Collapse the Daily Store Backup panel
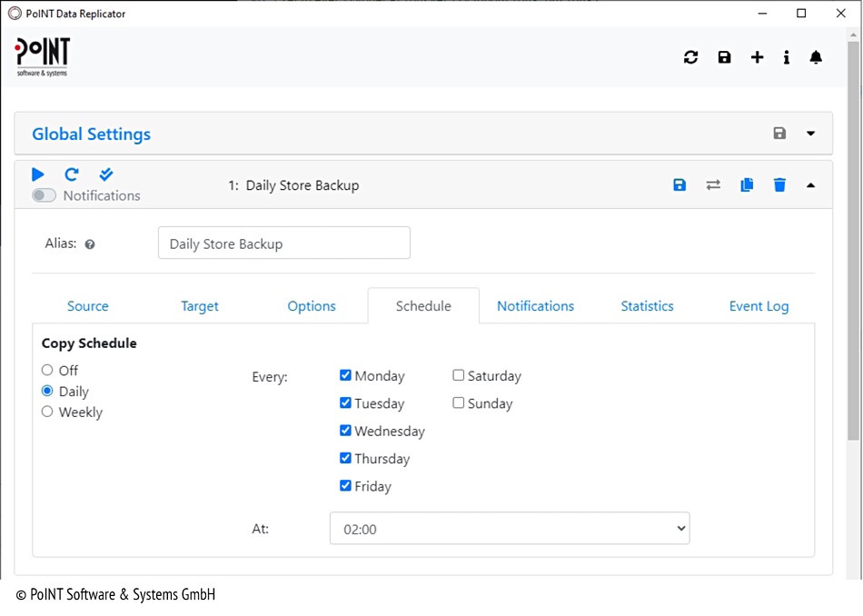Viewport: 863px width, 616px height. [x=810, y=185]
